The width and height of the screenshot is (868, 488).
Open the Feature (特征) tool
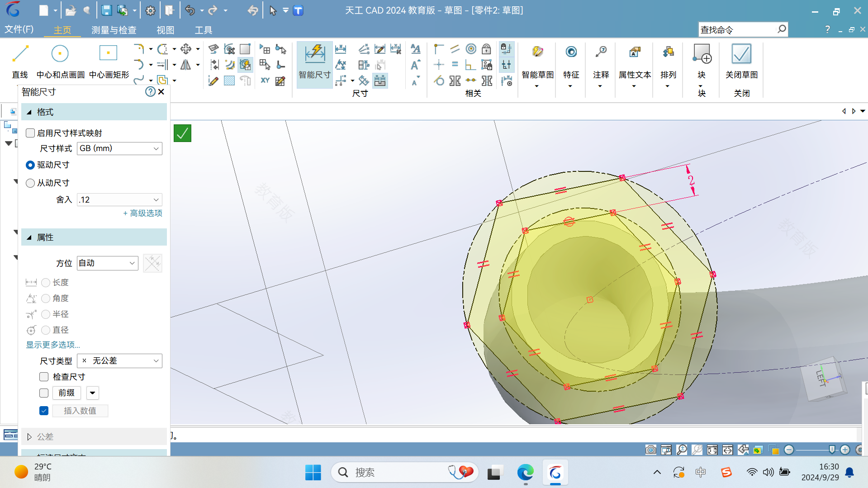571,62
